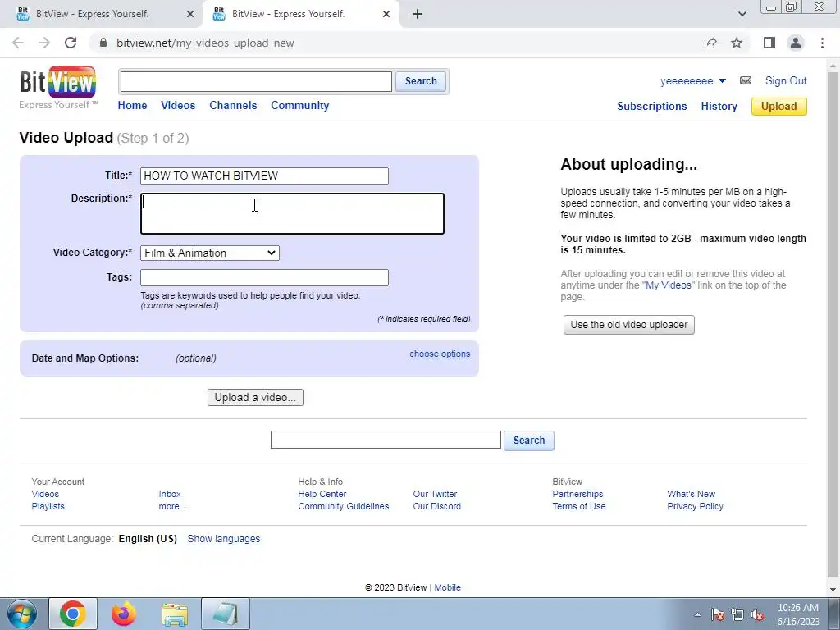Open the Videos menu item
Screen dimensions: 840x630
coord(178,106)
